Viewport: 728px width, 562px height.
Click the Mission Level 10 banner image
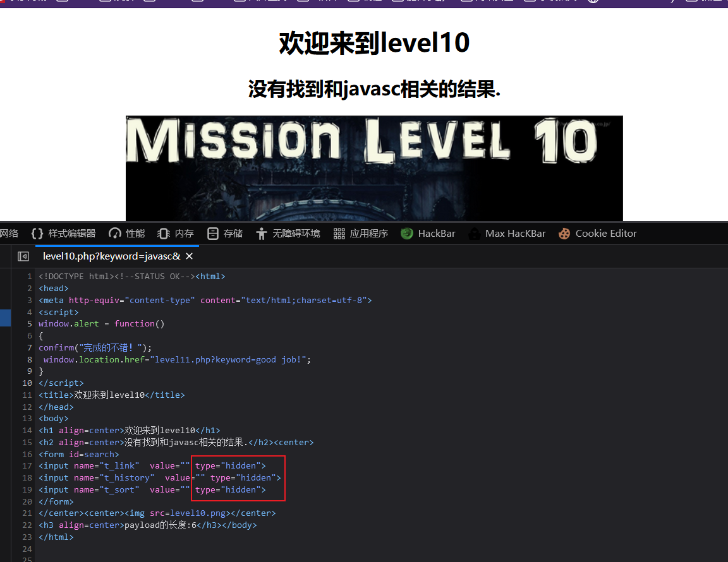tap(374, 168)
